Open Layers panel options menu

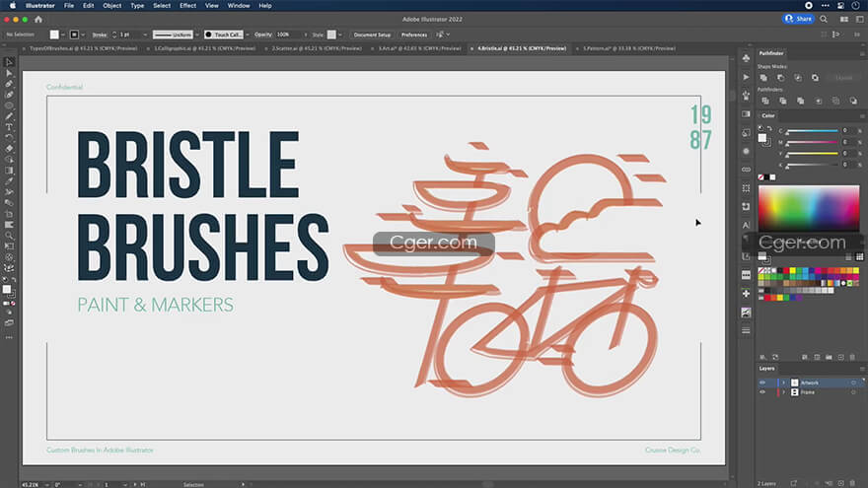(x=862, y=369)
